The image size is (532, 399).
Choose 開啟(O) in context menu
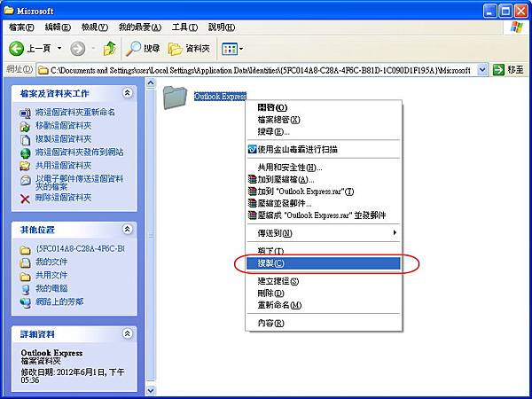[x=324, y=107]
